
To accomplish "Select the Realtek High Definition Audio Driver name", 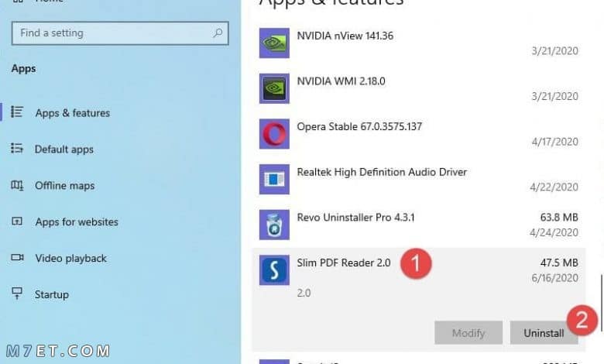I will (382, 172).
